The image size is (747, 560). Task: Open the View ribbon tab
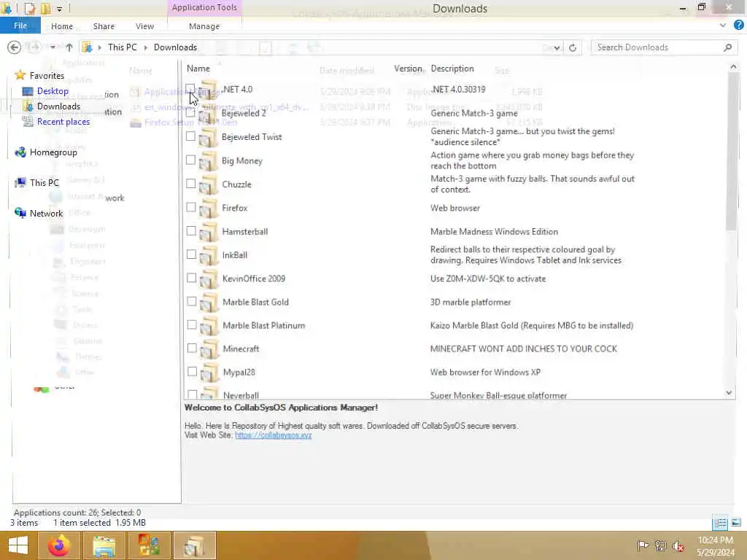[x=144, y=26]
